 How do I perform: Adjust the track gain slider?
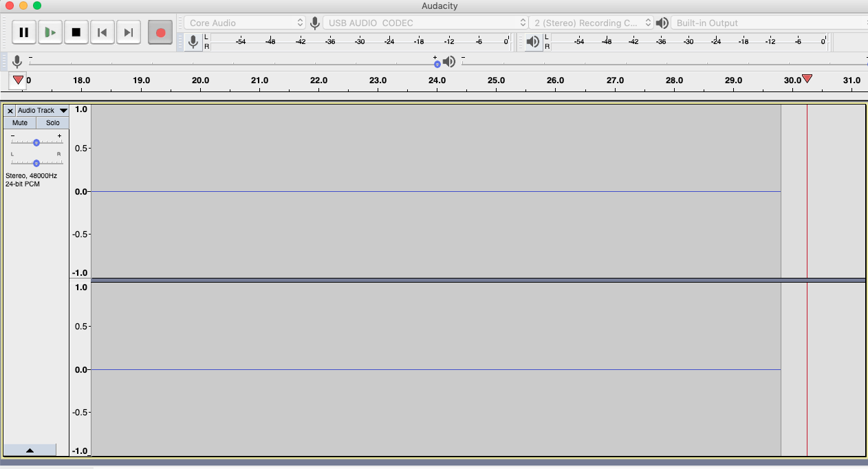pyautogui.click(x=36, y=143)
